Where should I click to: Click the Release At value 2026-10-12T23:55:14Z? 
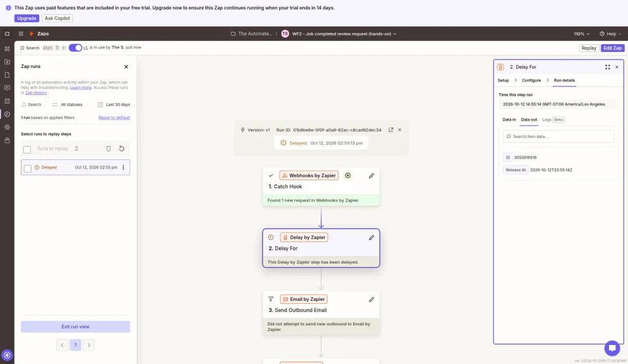click(551, 170)
